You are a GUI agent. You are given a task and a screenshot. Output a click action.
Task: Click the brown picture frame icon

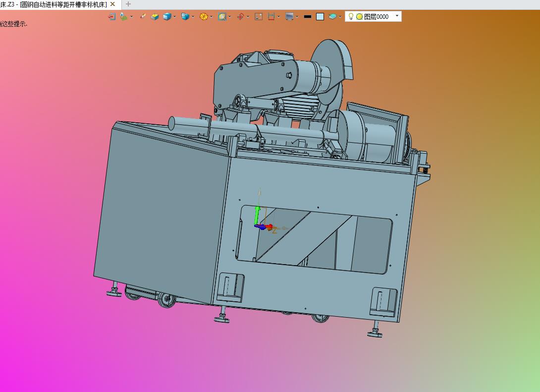tap(259, 16)
